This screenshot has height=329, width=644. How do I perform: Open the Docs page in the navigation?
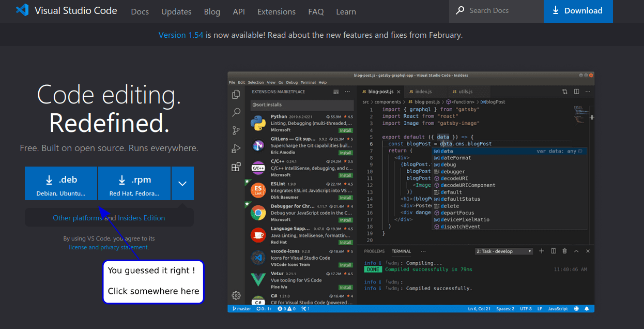(x=140, y=11)
